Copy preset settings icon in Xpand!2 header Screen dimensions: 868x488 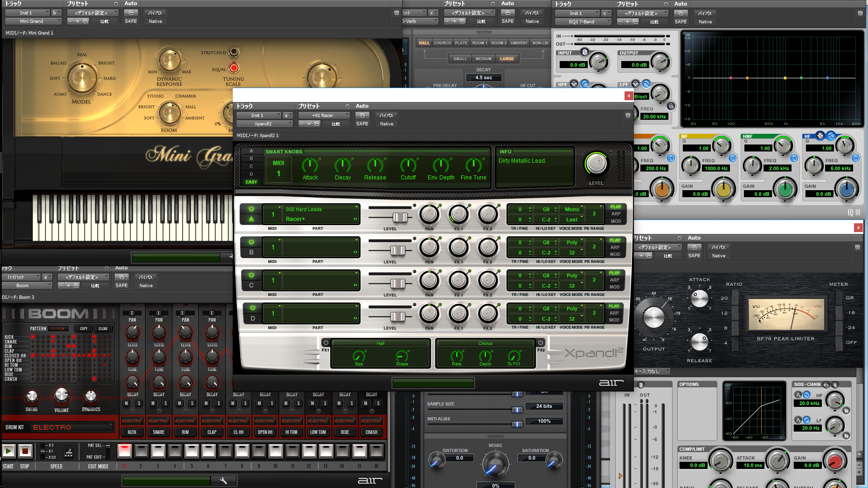(317, 124)
